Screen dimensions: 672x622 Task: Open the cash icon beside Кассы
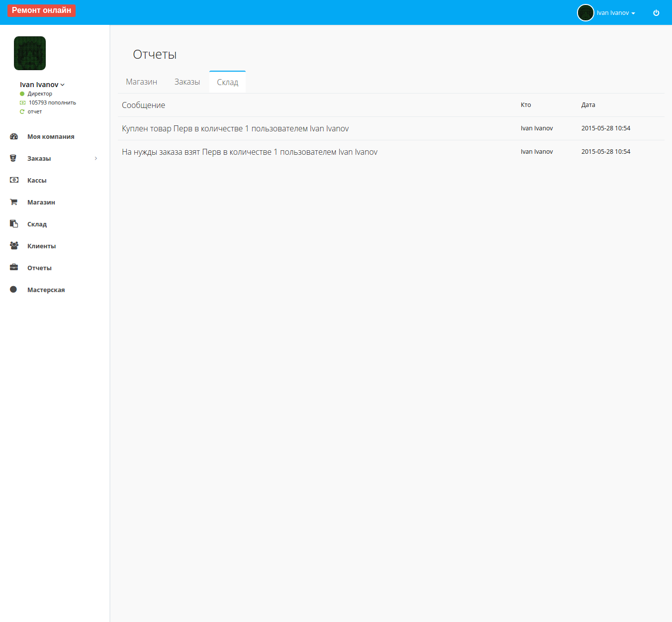[14, 180]
